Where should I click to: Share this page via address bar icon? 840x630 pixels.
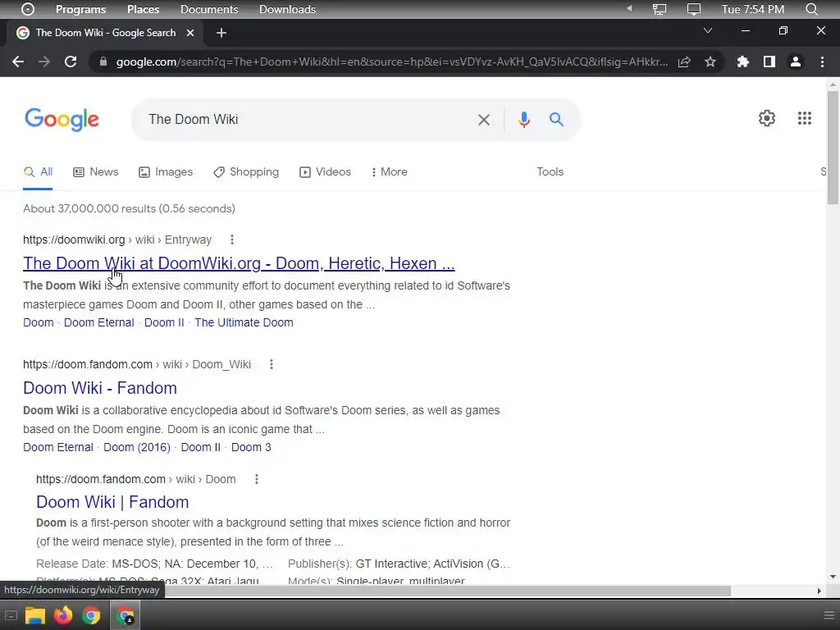(x=684, y=62)
